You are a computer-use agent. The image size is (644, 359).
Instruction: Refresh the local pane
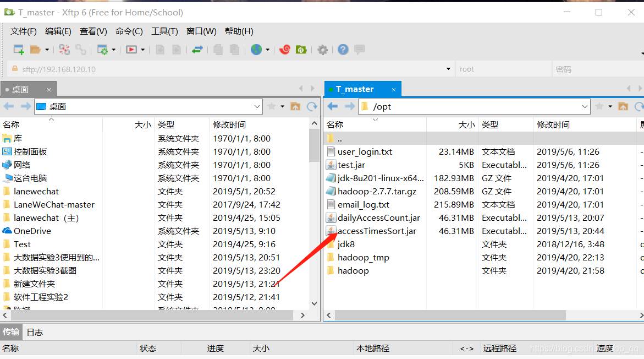click(x=312, y=106)
